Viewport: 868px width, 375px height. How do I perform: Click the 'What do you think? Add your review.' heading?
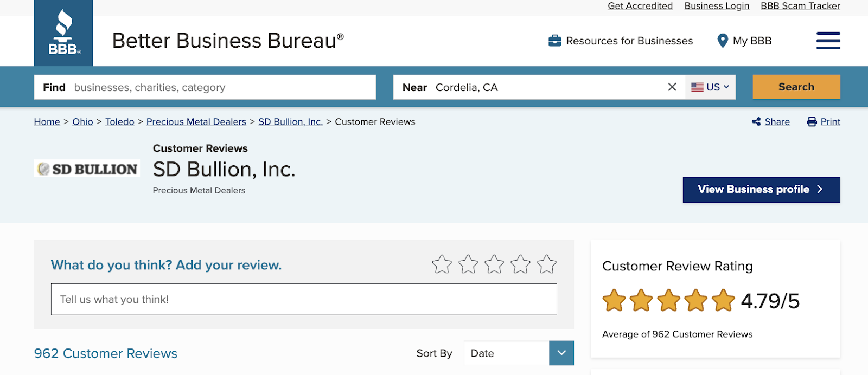(x=166, y=265)
